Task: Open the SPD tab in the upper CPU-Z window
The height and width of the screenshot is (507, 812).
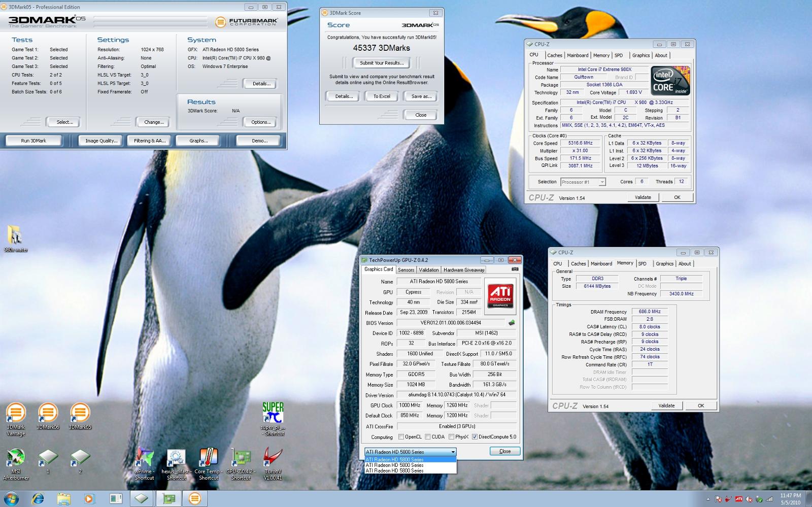Action: 619,55
